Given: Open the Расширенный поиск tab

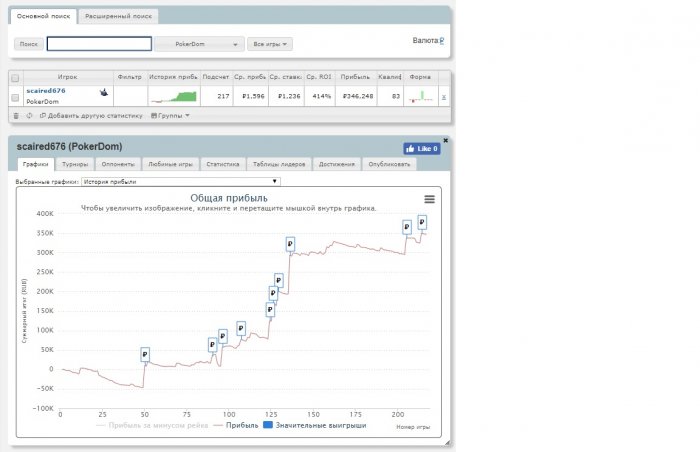Looking at the screenshot, I should (x=118, y=17).
